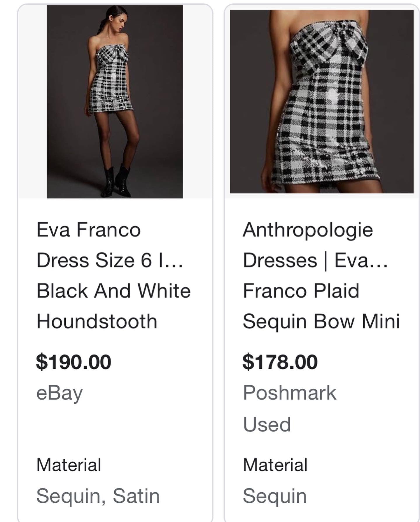Click 'Material' label in Poshmark card
Image resolution: width=420 pixels, height=522 pixels.
(275, 465)
